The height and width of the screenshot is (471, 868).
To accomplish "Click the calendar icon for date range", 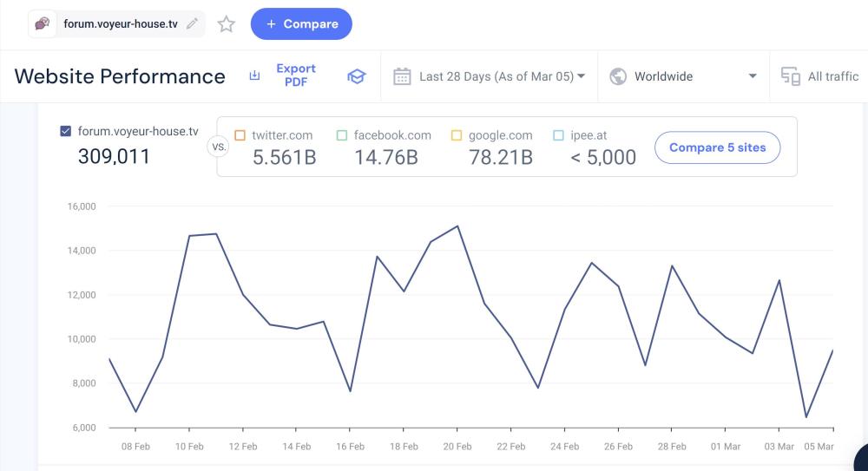I will [x=402, y=76].
